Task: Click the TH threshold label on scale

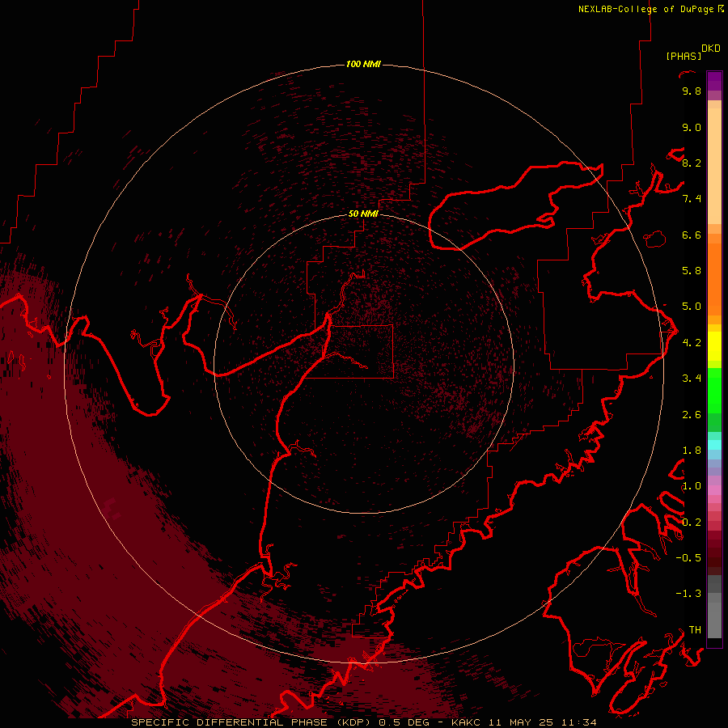Action: [x=695, y=630]
